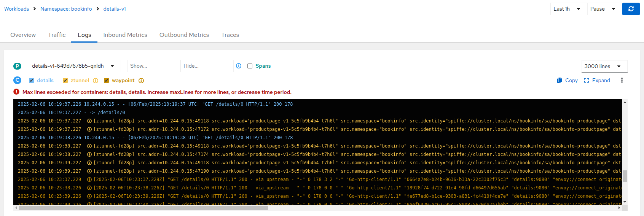Click the info icon next to waypoint
This screenshot has height=216, width=644.
(x=141, y=81)
